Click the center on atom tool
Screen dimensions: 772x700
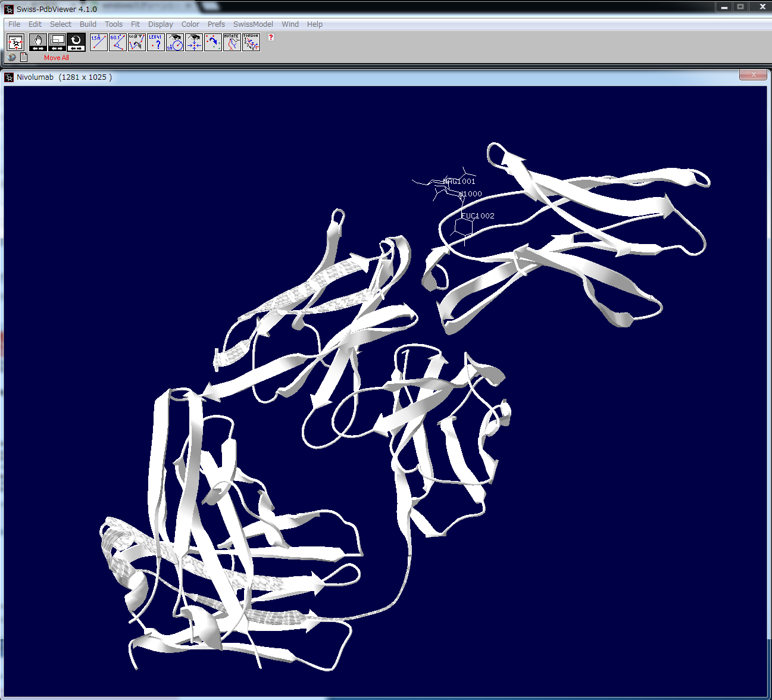pyautogui.click(x=194, y=42)
